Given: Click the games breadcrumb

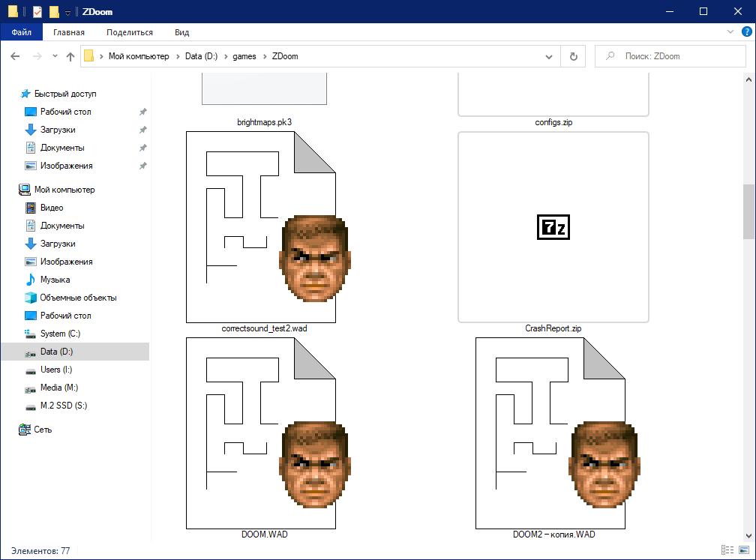Looking at the screenshot, I should [x=244, y=56].
